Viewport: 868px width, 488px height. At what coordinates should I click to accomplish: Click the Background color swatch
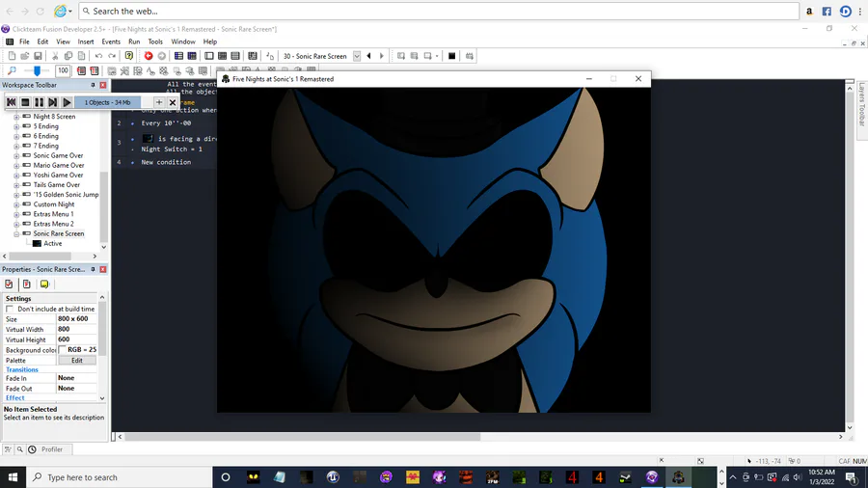(63, 350)
